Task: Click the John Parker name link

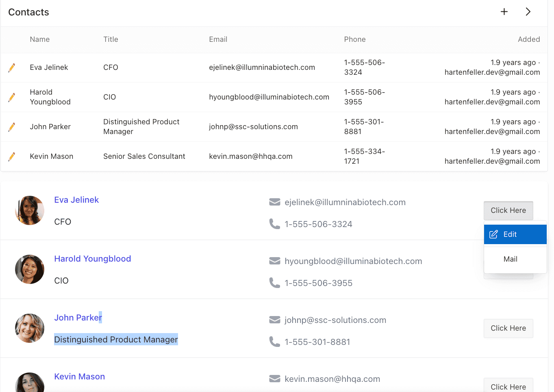Action: [x=78, y=317]
